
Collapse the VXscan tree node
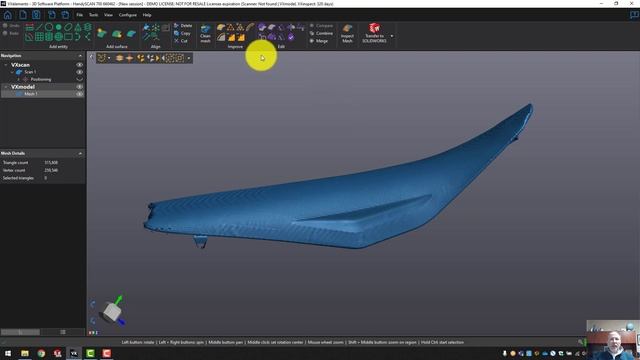point(6,65)
